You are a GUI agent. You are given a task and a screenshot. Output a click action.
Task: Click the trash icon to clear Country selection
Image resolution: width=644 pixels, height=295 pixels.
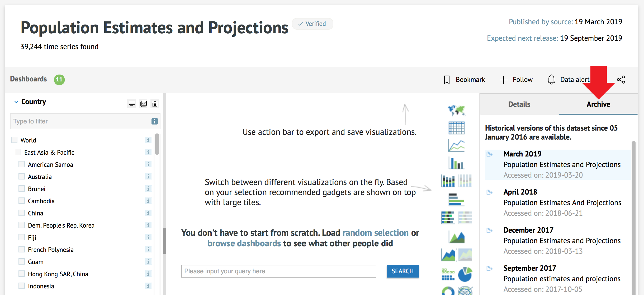pos(155,104)
